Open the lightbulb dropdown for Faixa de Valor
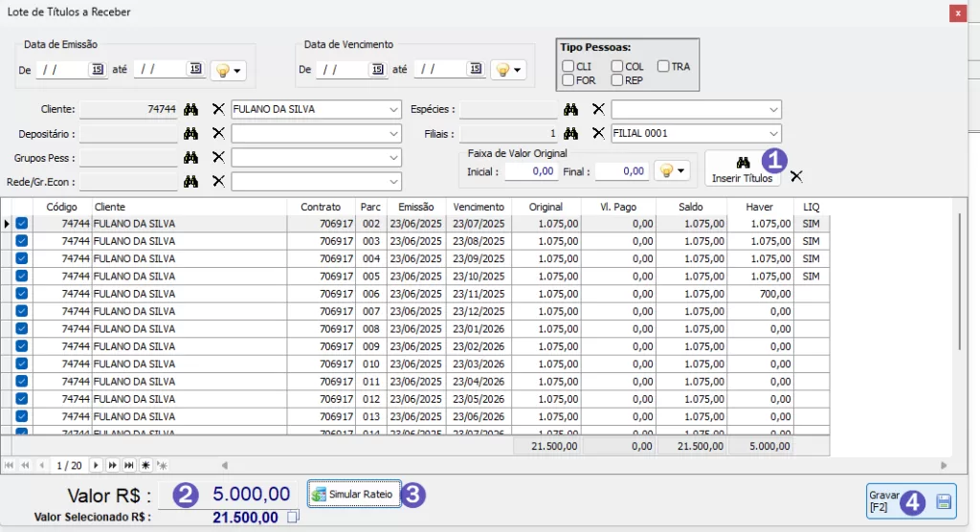The image size is (980, 532). tap(672, 171)
